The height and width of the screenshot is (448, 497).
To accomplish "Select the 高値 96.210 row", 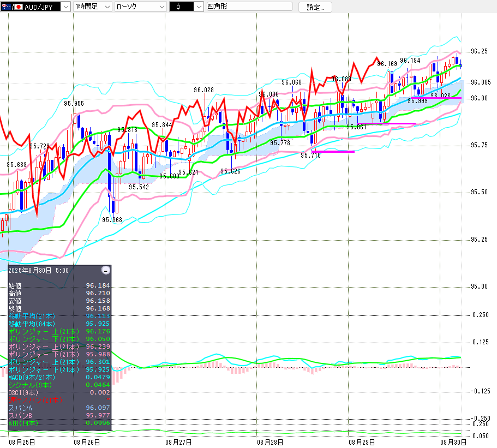I will tap(59, 293).
